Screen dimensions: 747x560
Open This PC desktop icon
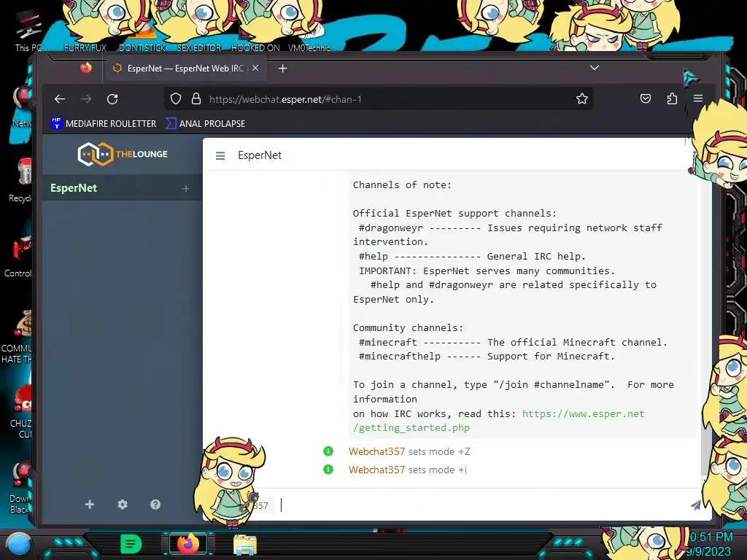tap(28, 31)
